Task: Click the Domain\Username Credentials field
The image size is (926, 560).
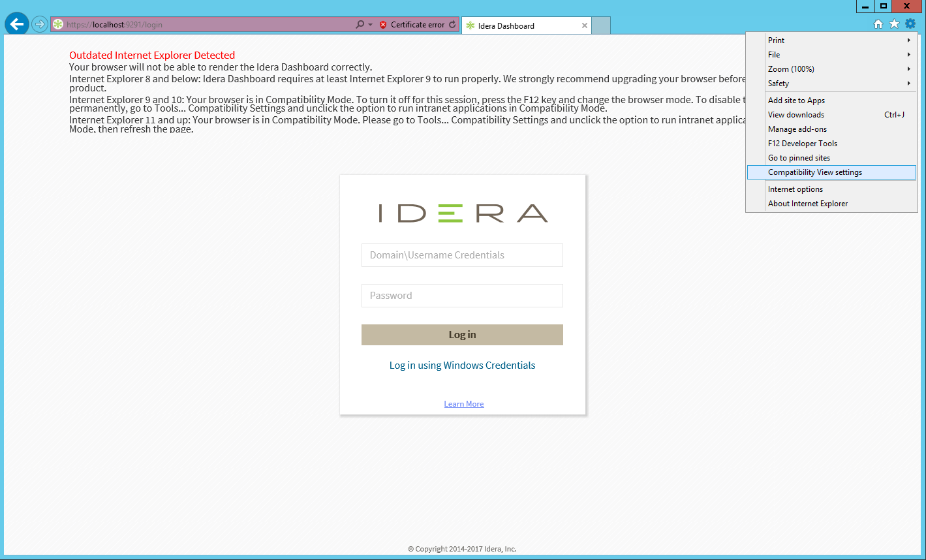Action: coord(462,255)
